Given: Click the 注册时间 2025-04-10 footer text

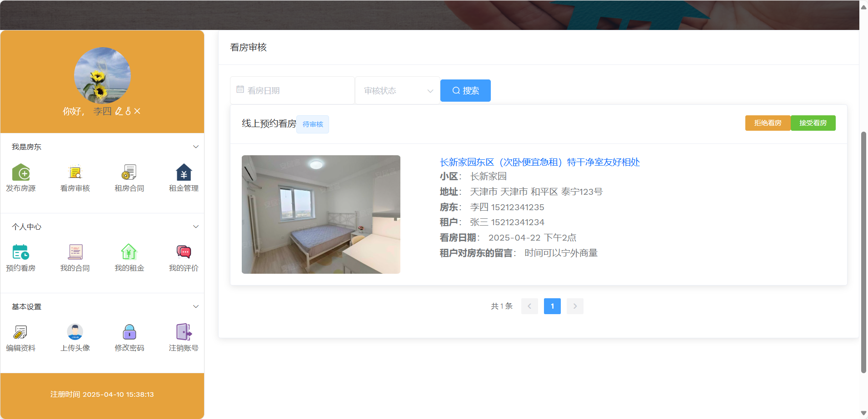Looking at the screenshot, I should coord(102,394).
